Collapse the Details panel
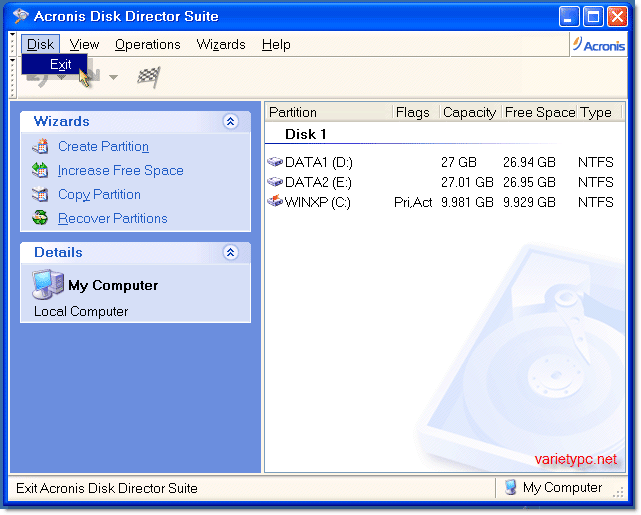 point(231,253)
